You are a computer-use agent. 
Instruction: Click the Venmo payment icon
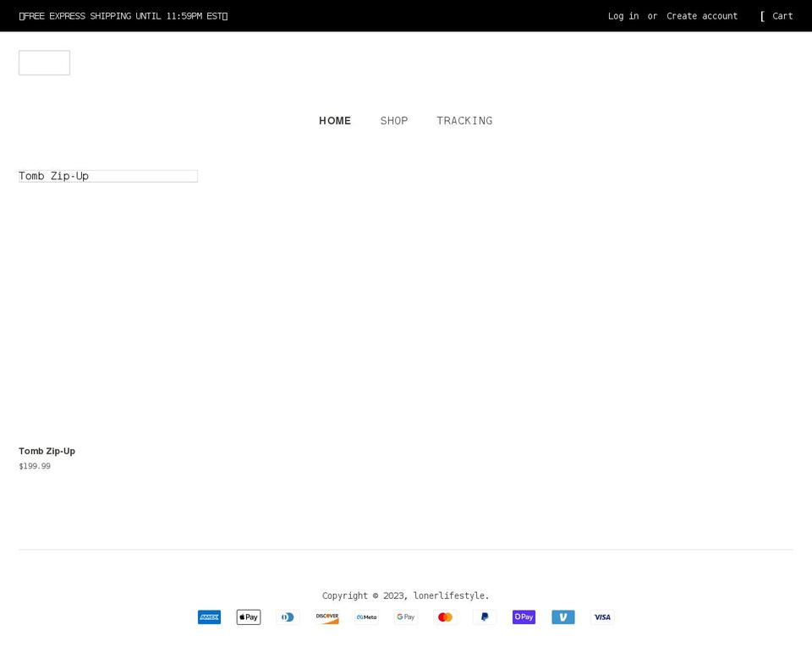563,617
